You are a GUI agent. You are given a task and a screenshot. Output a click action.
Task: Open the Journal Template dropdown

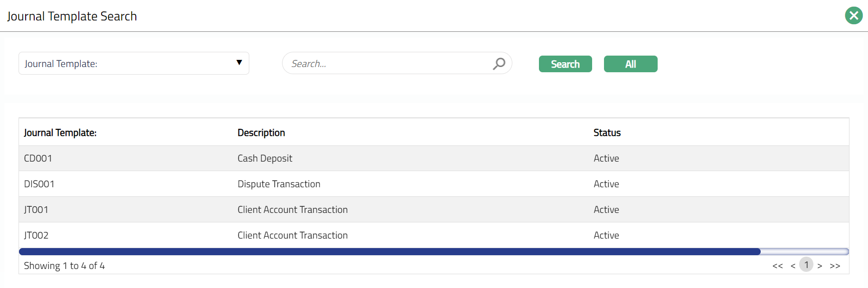133,63
